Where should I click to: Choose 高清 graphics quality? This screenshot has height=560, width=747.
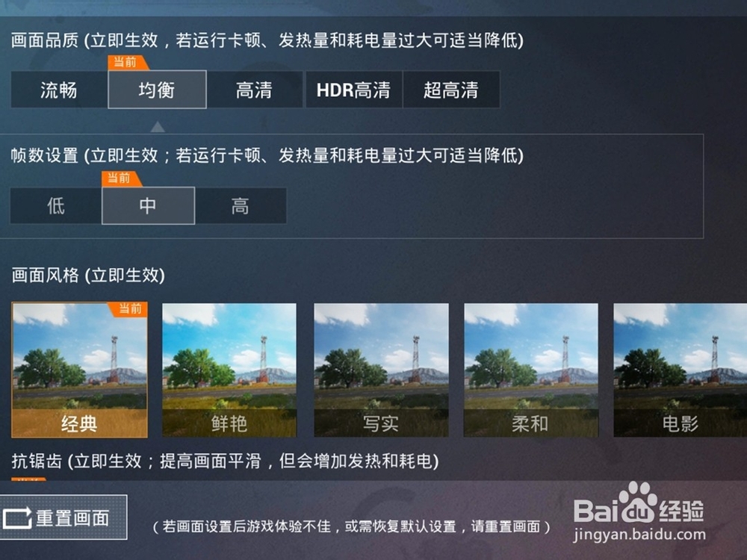(255, 90)
